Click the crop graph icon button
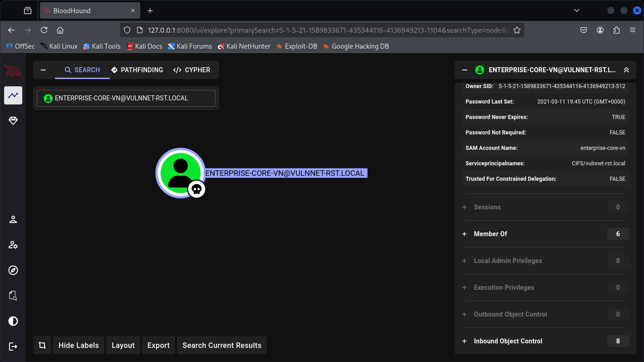 pos(42,345)
